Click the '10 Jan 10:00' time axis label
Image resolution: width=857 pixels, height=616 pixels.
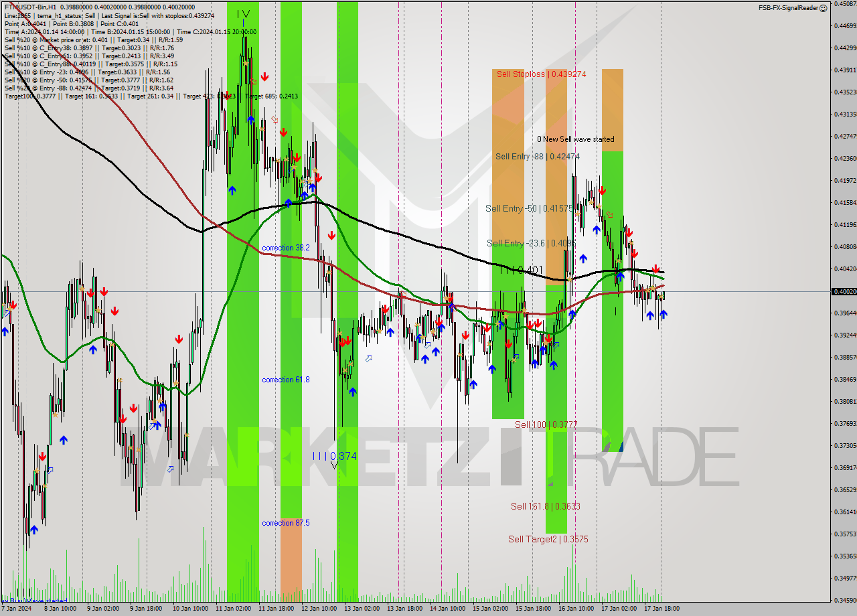pyautogui.click(x=189, y=609)
